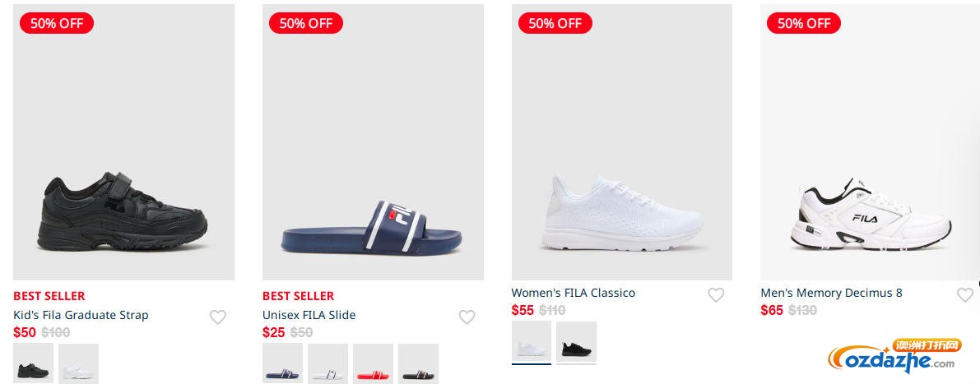Choose navy FILA Slide color variant
The width and height of the screenshot is (980, 384).
click(283, 363)
